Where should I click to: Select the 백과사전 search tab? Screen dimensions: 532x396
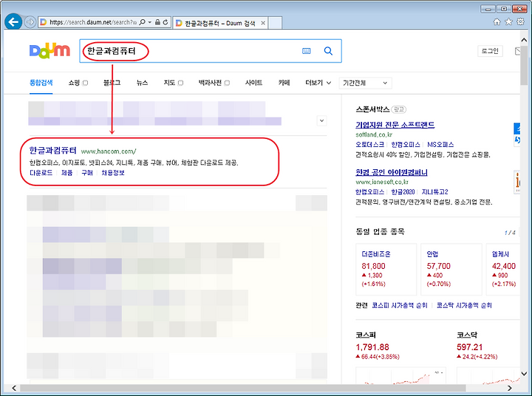(x=210, y=83)
